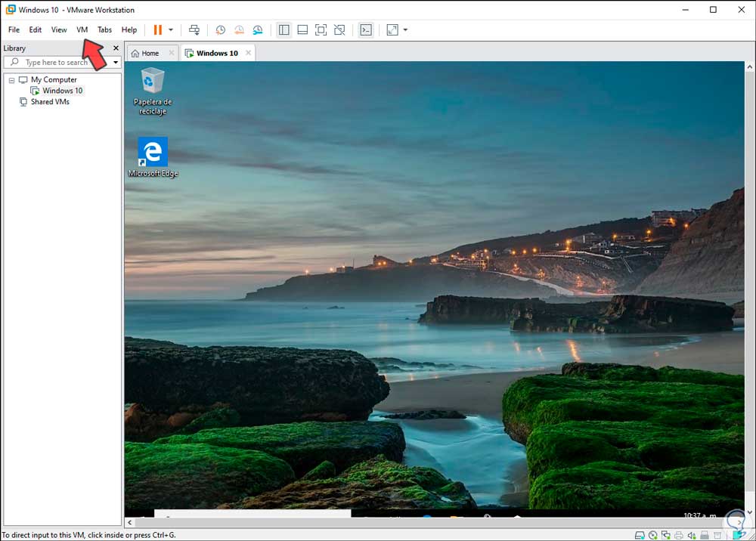Toggle the thumbnail bar view

coord(302,30)
